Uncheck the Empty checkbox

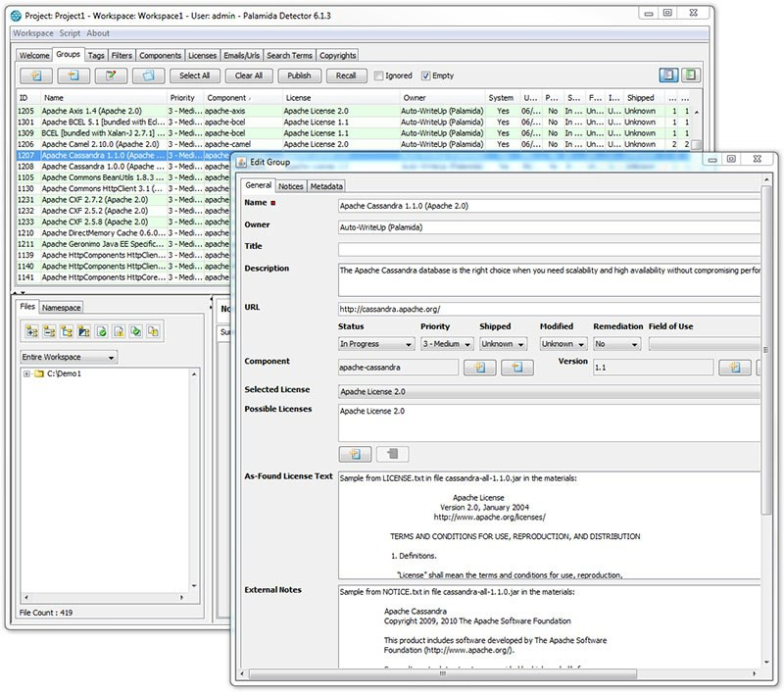pos(426,75)
